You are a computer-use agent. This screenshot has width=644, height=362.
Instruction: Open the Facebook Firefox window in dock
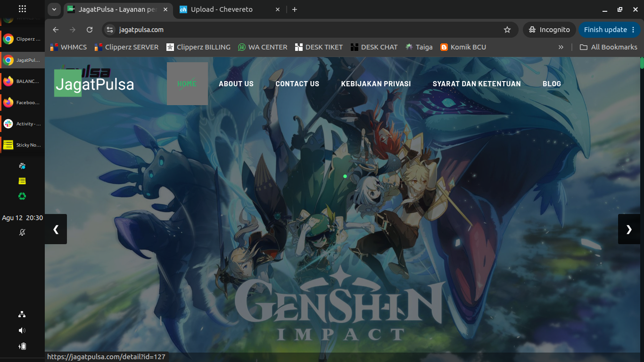(x=22, y=102)
